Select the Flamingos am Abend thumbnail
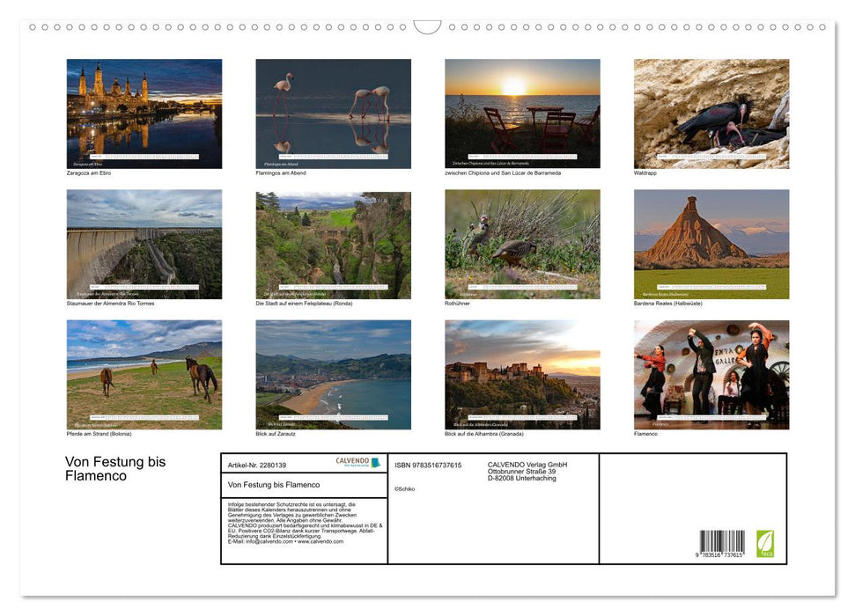Viewport: 855px width, 616px height. [x=333, y=114]
